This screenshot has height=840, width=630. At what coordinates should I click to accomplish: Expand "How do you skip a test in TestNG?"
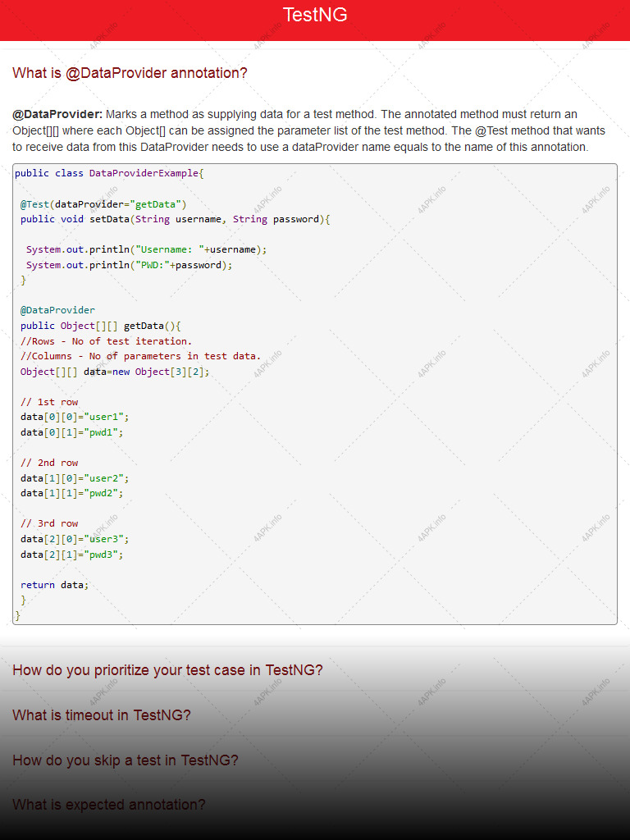point(126,760)
